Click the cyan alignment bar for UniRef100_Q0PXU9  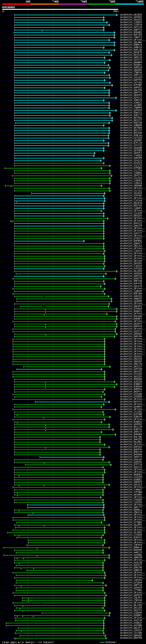point(59,369)
